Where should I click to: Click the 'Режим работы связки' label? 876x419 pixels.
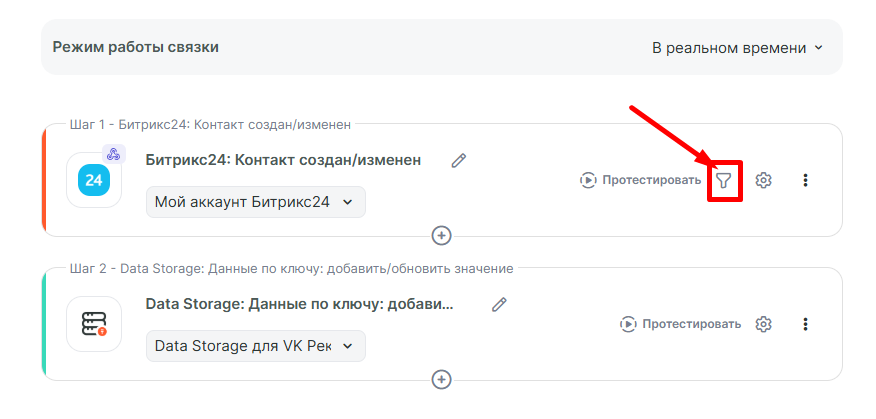(x=136, y=47)
